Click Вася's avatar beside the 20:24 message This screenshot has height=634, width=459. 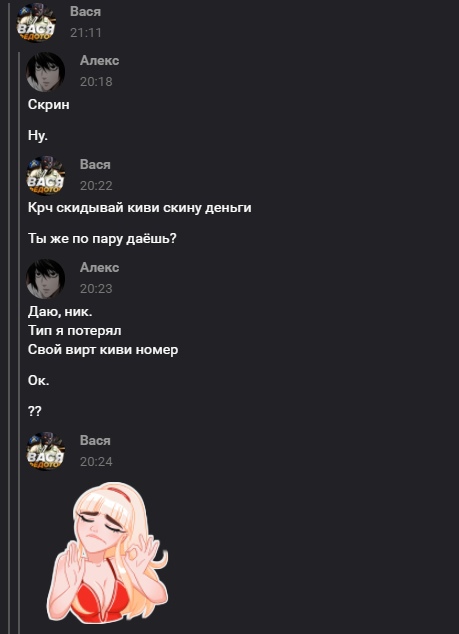46,451
